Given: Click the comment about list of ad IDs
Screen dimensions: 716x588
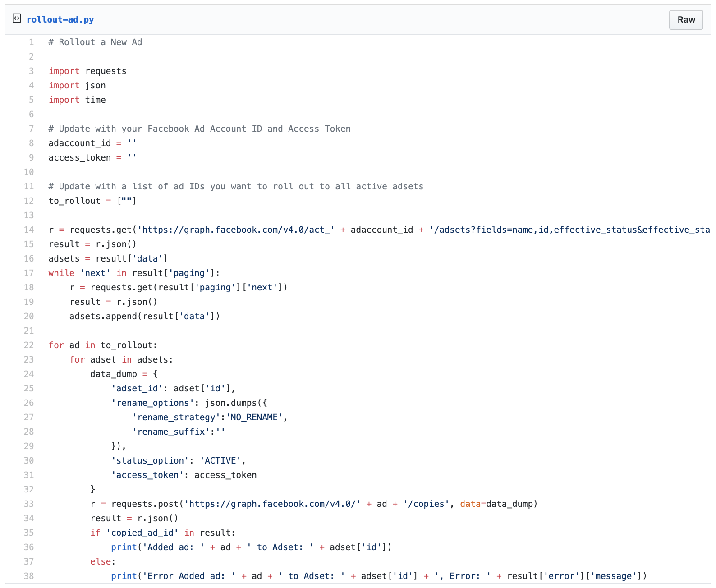Looking at the screenshot, I should (236, 186).
